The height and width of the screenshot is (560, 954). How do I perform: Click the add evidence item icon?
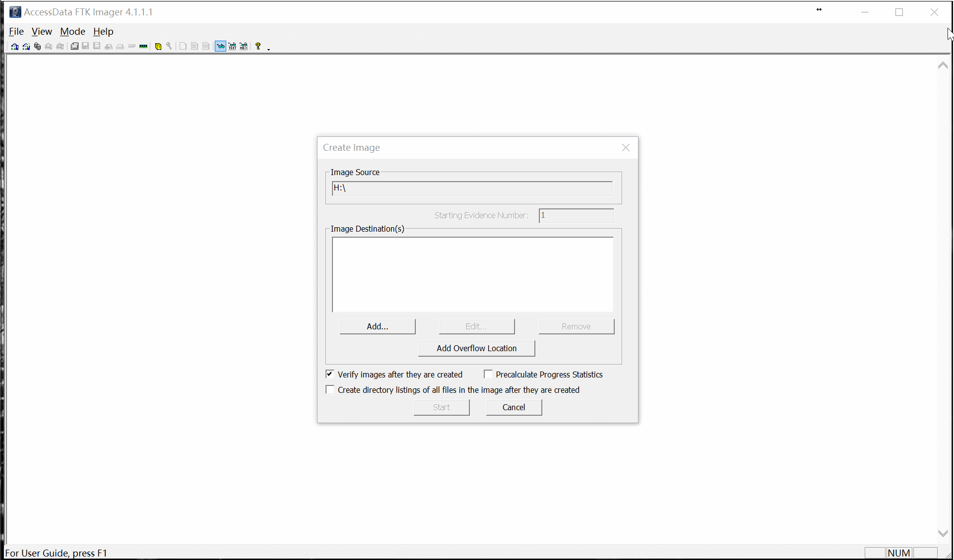click(x=15, y=45)
